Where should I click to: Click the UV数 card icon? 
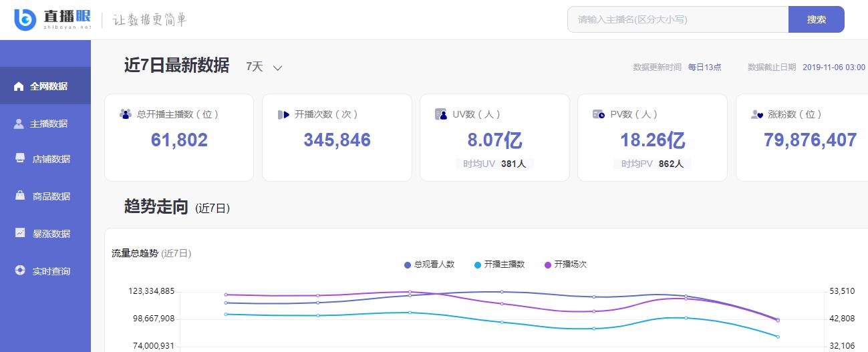point(440,114)
